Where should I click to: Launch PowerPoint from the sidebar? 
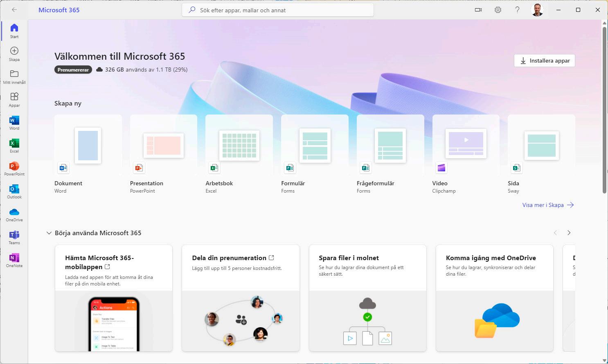tap(14, 168)
